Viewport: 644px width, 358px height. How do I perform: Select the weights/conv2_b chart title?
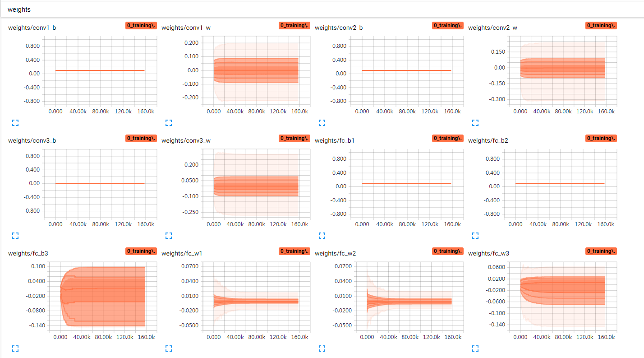pos(339,28)
